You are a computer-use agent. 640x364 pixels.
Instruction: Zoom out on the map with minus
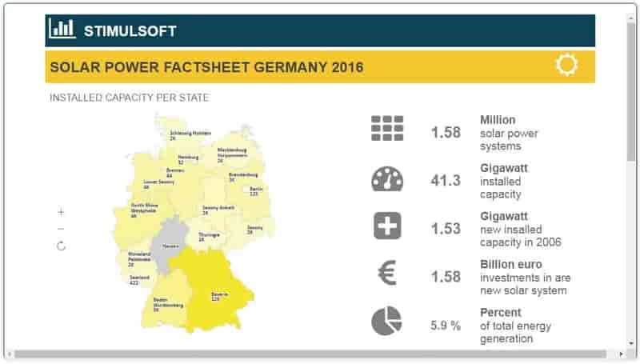(61, 229)
